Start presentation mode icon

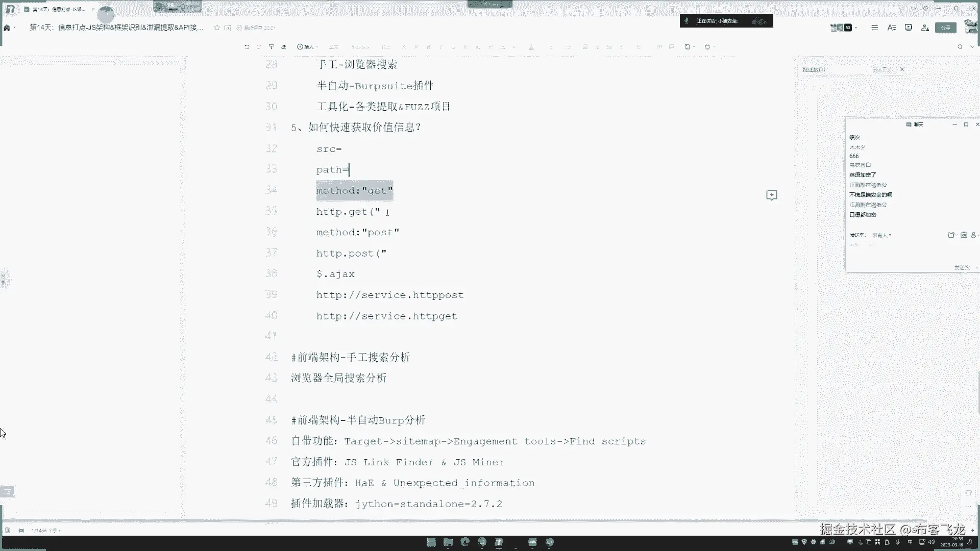[x=908, y=28]
